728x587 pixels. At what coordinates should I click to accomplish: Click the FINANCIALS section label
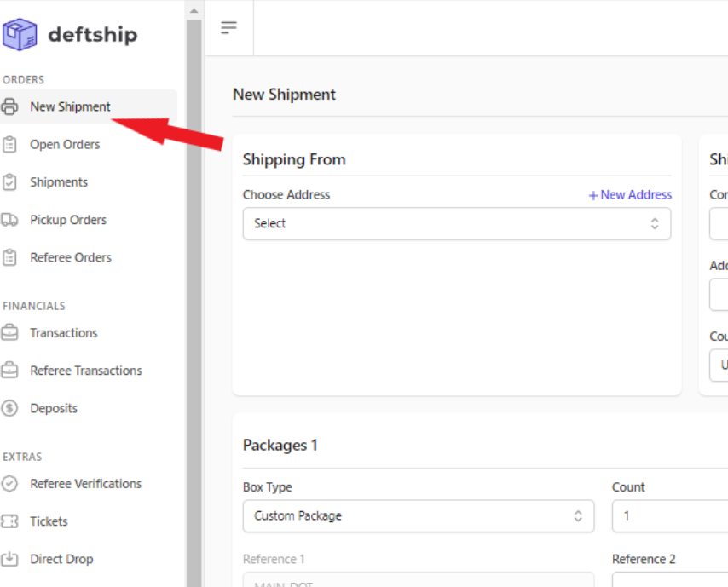coord(34,306)
